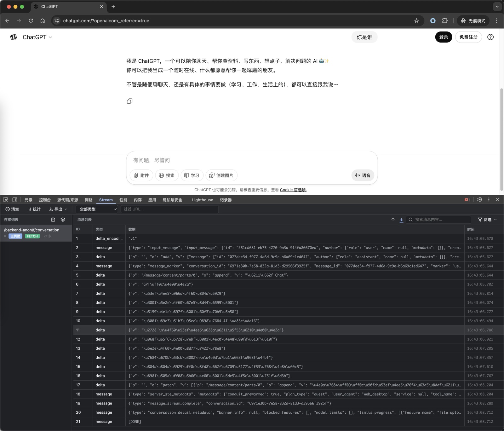Open the 记录器 recorder tab
Viewport: 504px width, 431px height.
coord(226,200)
